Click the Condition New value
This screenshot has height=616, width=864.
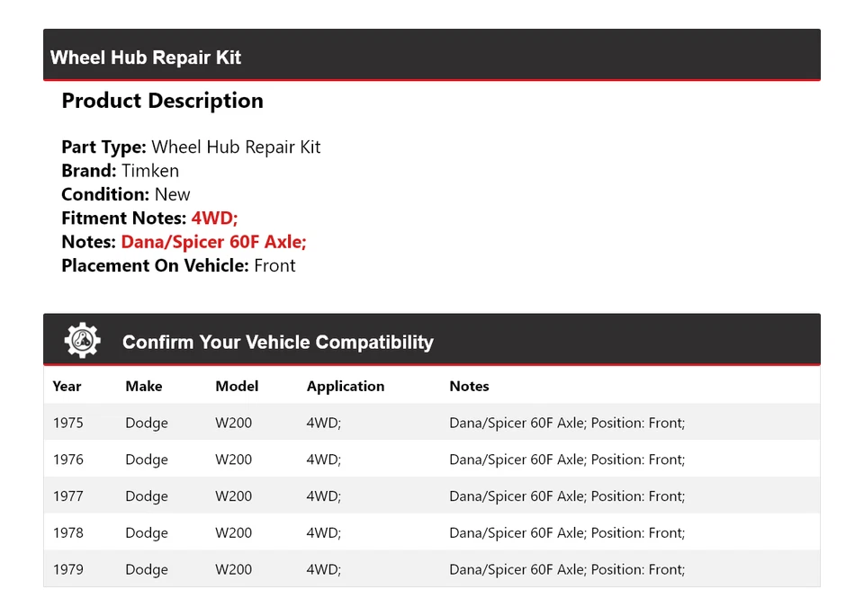[172, 194]
